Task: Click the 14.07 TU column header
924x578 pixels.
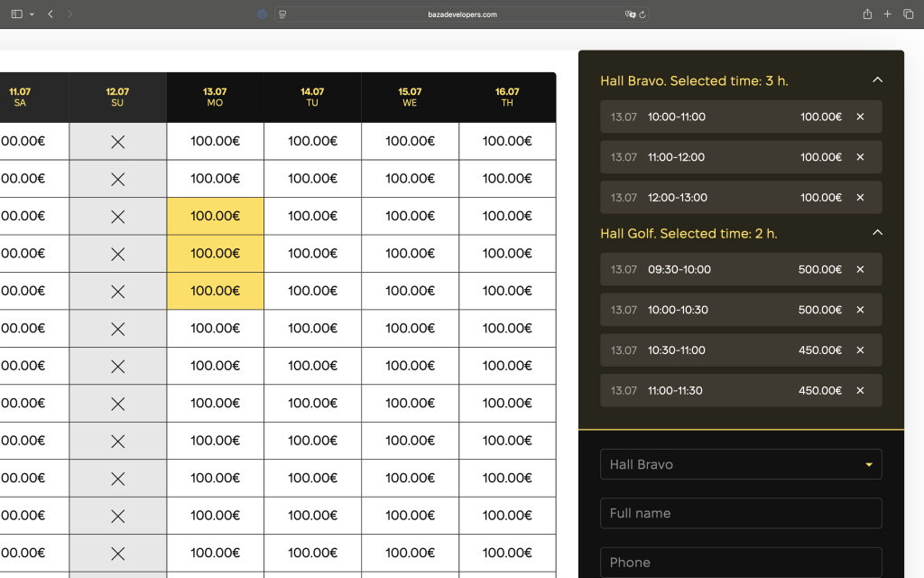Action: [313, 98]
